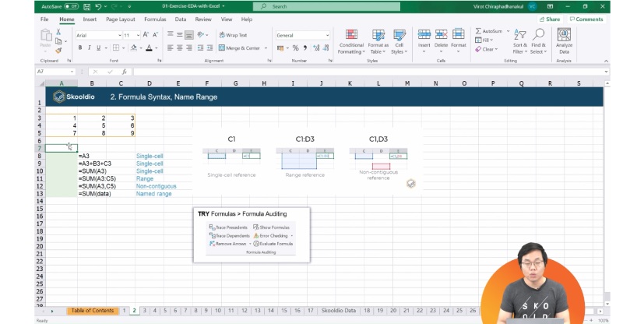Click the Comments button
644x324 pixels.
click(x=586, y=19)
